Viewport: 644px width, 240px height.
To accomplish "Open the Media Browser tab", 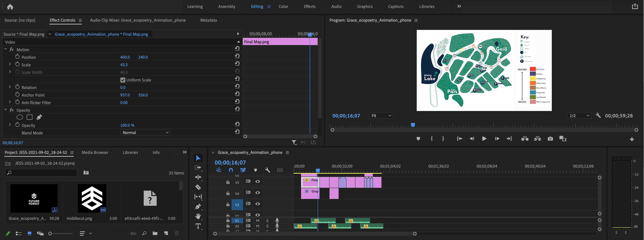I will [x=95, y=152].
